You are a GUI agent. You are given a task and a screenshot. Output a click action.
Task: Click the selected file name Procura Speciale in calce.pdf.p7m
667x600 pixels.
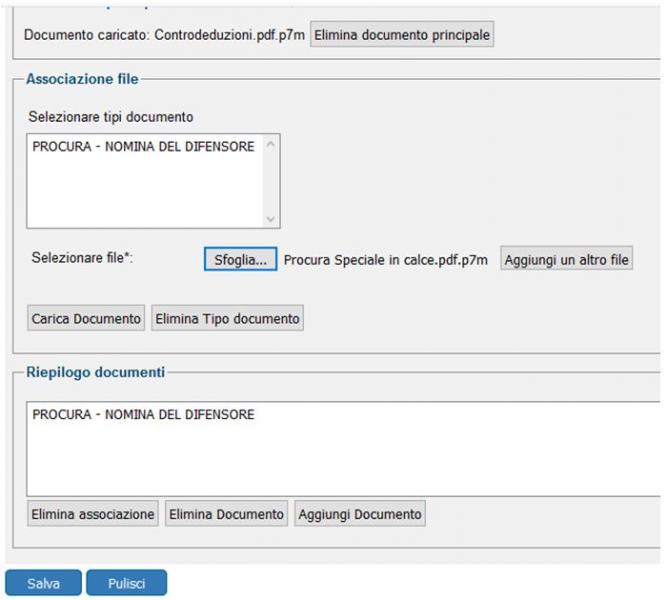point(385,260)
